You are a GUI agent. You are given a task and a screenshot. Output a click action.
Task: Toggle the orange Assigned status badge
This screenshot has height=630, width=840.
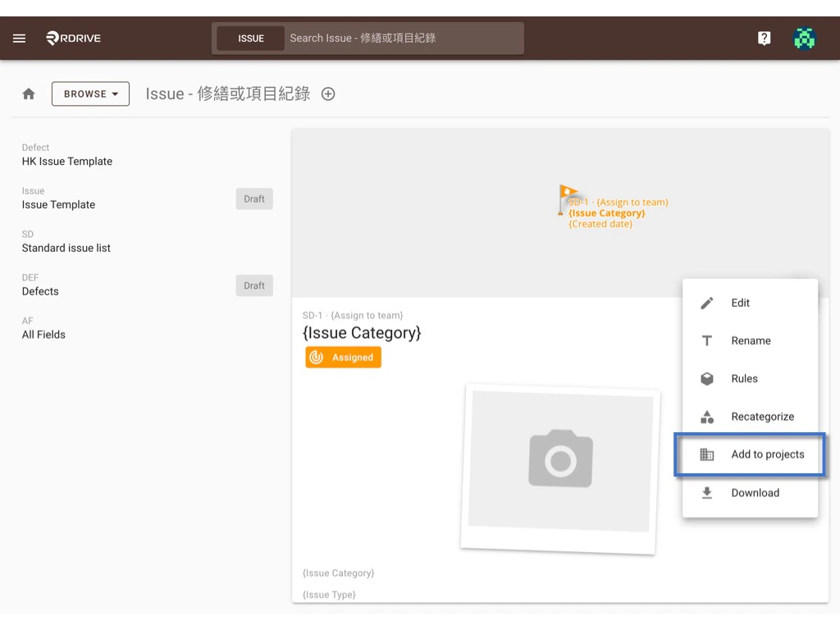(x=343, y=357)
